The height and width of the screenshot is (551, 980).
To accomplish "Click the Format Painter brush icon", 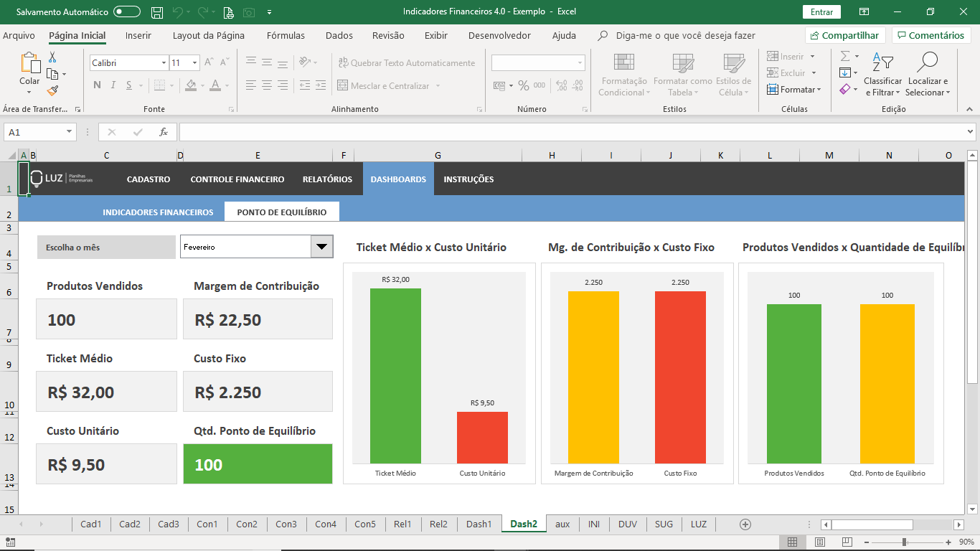I will pos(53,90).
